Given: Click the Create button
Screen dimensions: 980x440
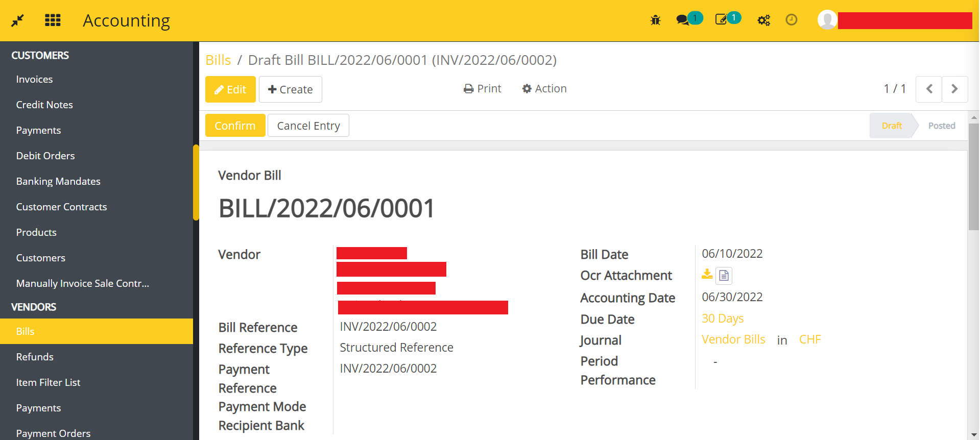Looking at the screenshot, I should point(291,89).
